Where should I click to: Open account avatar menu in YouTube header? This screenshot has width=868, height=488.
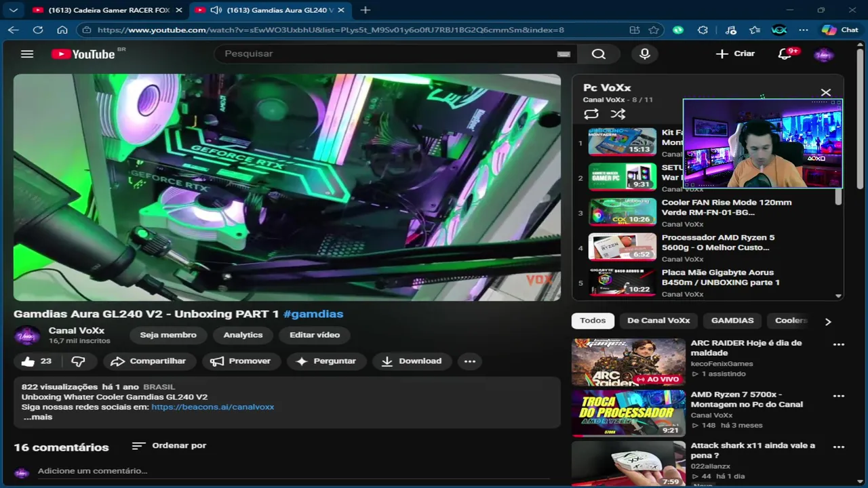coord(823,54)
